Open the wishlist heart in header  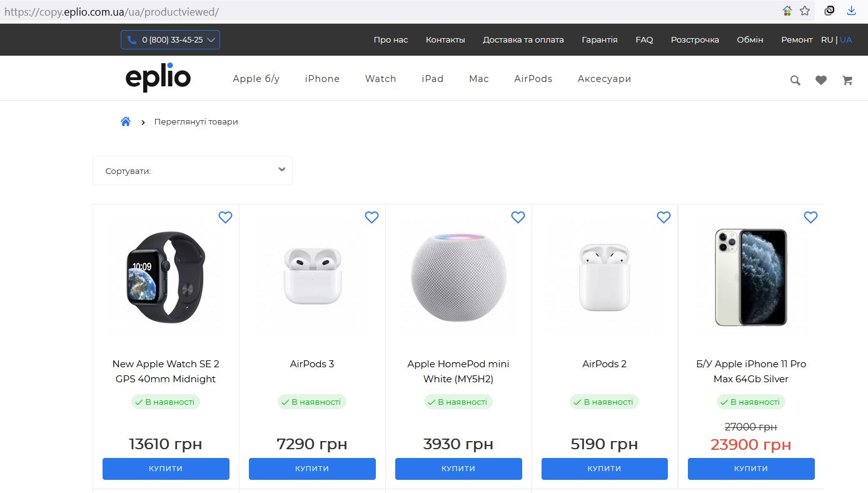click(x=821, y=80)
